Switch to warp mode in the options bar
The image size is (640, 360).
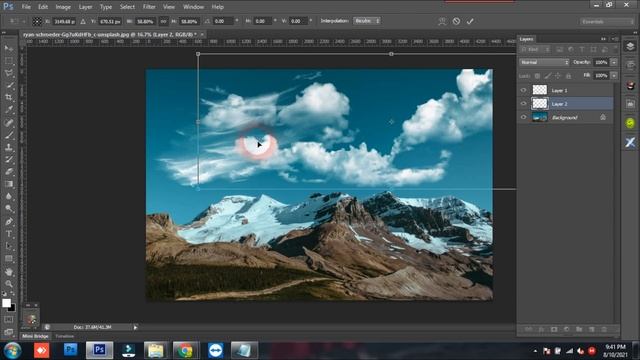pos(442,21)
